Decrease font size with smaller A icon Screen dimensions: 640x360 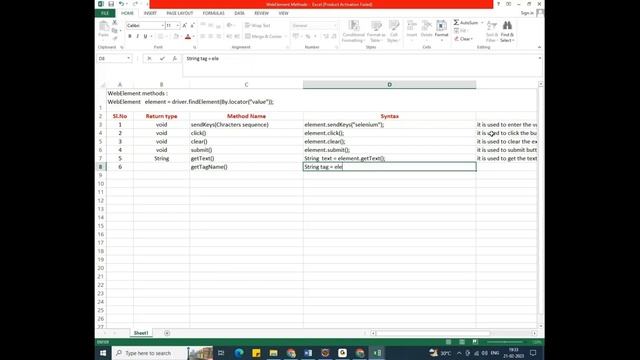[x=192, y=25]
